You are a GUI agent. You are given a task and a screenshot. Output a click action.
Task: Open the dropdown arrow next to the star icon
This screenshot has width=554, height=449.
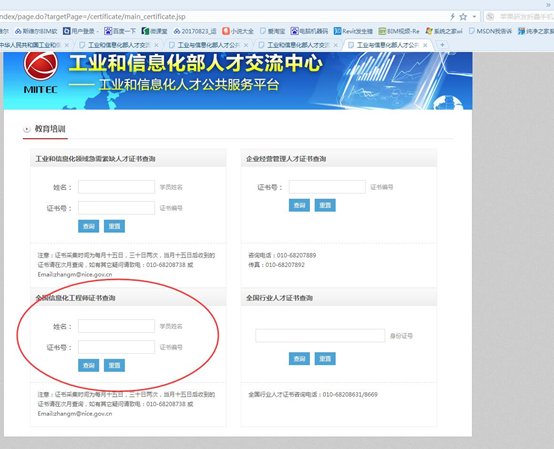click(x=474, y=17)
